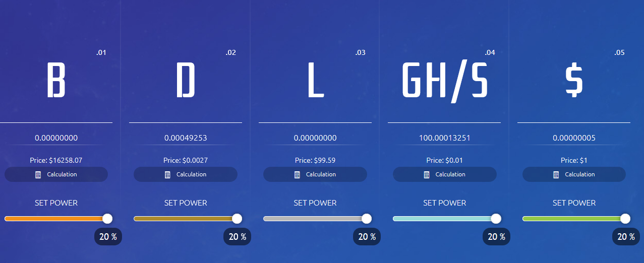Click the 0.00000005 dollar balance value
Viewport: 644px width, 263px height.
click(x=574, y=138)
